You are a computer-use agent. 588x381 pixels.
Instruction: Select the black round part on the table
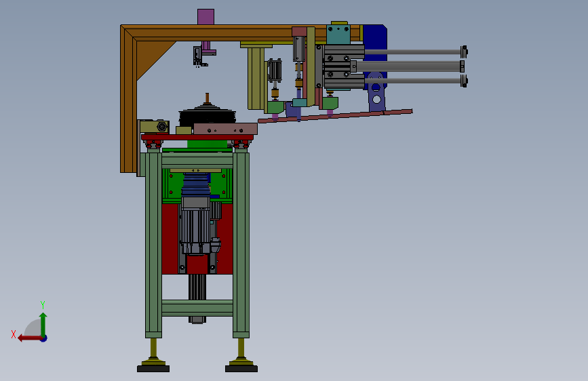tap(207, 115)
